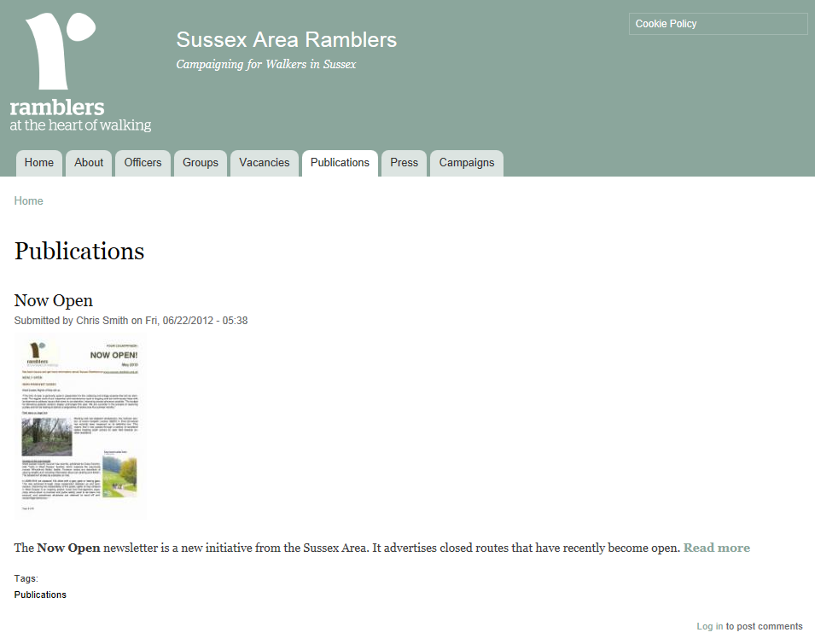Open the Now Open newsletter thumbnail

click(x=80, y=426)
